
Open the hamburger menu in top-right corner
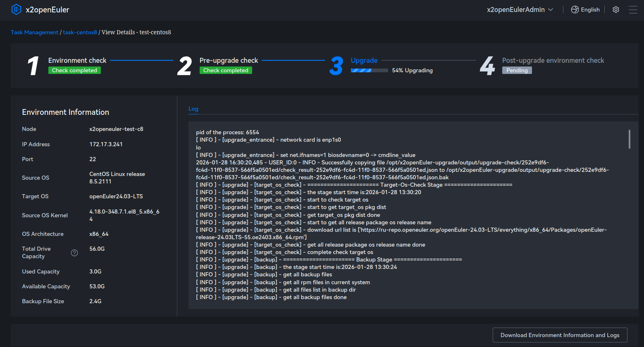tap(633, 10)
